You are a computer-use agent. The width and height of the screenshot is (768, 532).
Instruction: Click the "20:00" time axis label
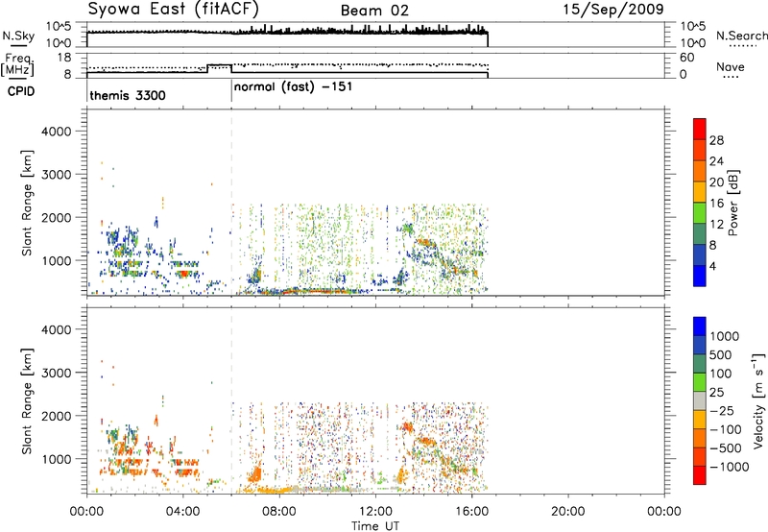[x=567, y=512]
